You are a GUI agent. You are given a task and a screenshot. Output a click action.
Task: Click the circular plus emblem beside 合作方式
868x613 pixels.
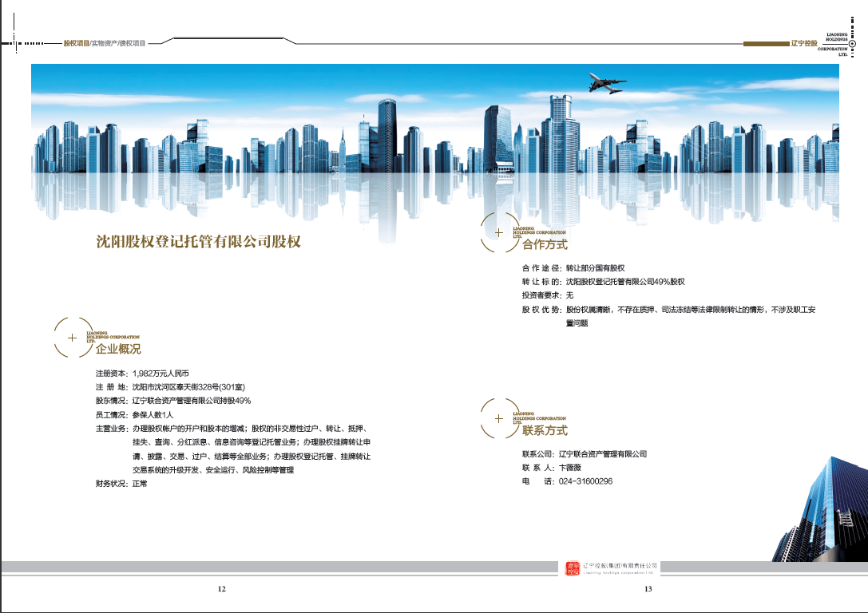pos(499,232)
